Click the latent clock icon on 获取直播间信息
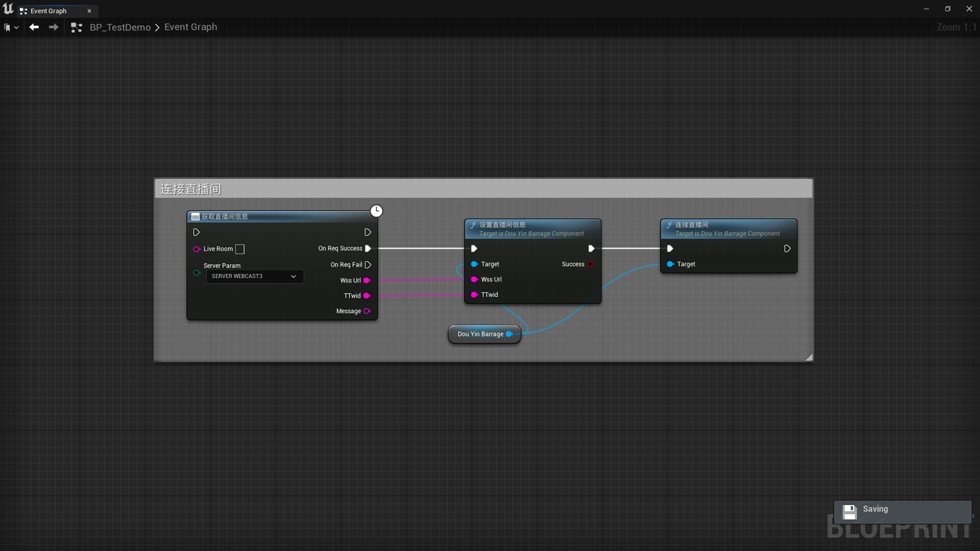This screenshot has width=980, height=551. [x=376, y=210]
